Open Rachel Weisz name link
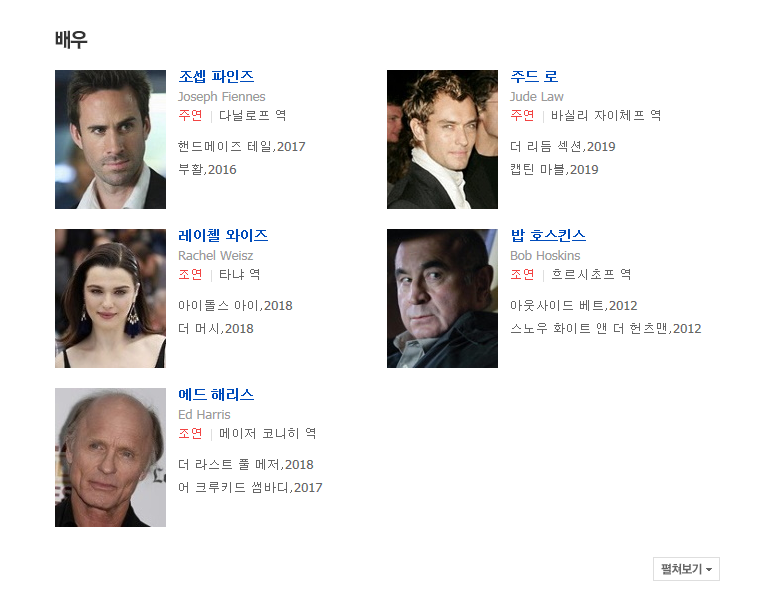 click(223, 235)
